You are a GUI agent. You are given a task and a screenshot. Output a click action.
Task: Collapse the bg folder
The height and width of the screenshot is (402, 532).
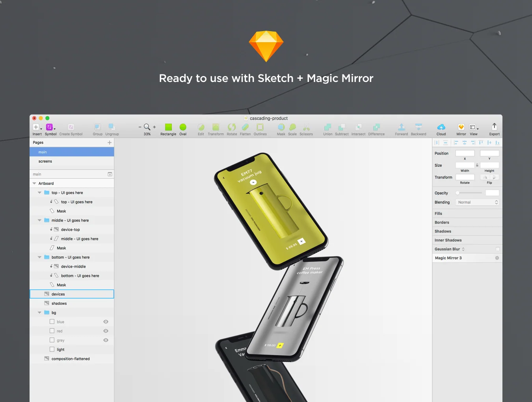coord(39,313)
